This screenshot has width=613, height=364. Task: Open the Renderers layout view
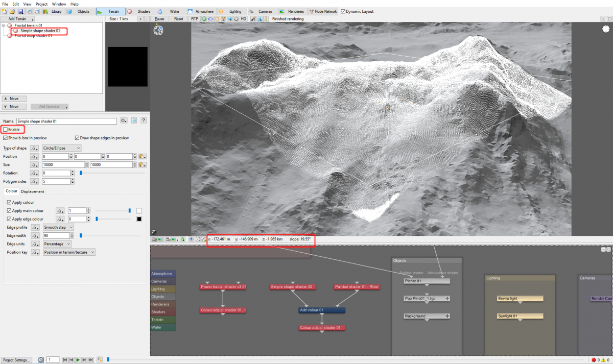tap(293, 11)
